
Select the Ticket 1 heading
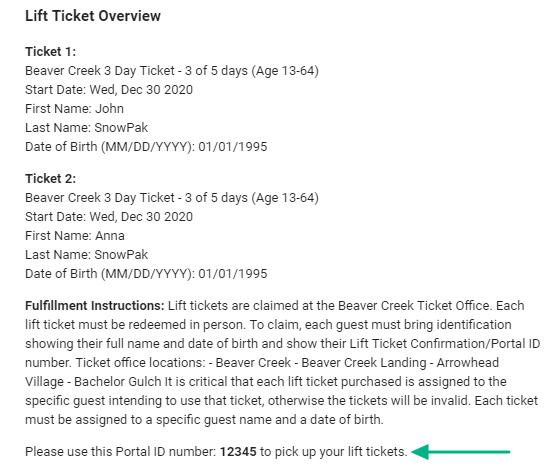click(x=50, y=52)
